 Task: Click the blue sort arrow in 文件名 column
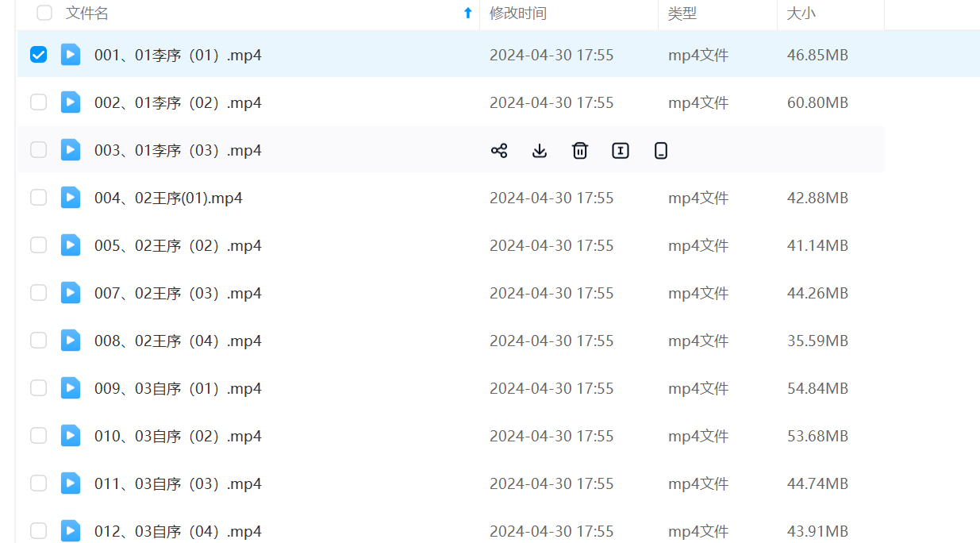click(x=467, y=13)
